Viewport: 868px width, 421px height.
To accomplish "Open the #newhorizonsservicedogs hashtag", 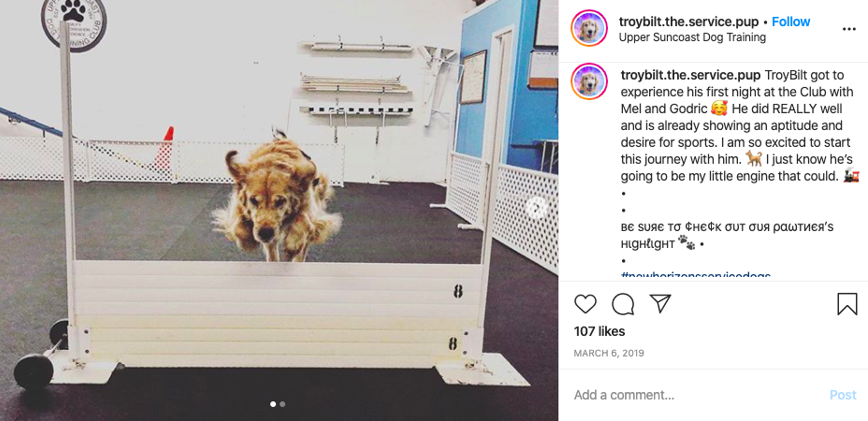I will click(x=696, y=274).
